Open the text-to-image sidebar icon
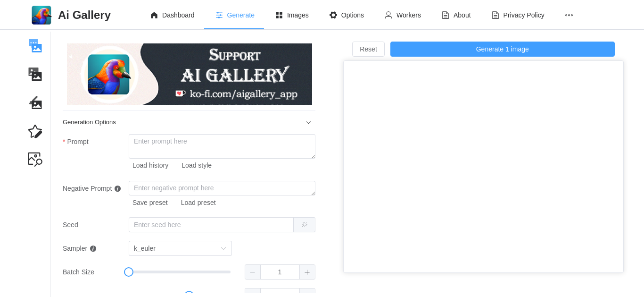 (x=35, y=46)
